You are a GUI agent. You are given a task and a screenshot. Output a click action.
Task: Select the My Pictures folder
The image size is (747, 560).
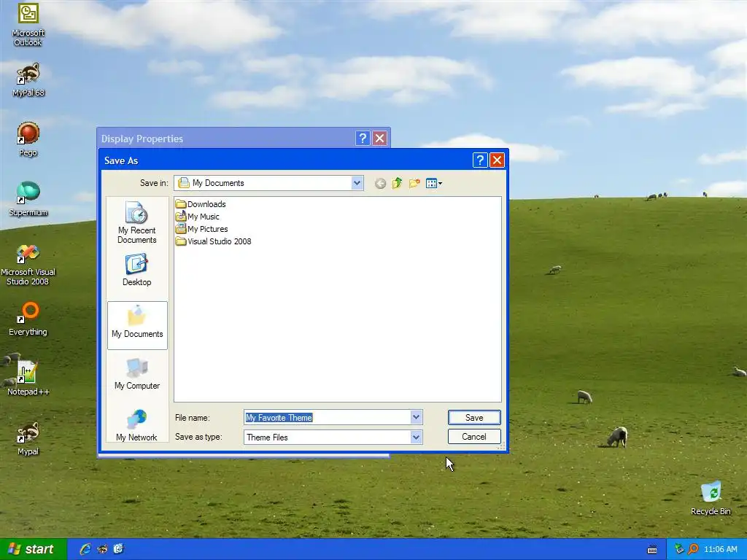[x=201, y=229]
